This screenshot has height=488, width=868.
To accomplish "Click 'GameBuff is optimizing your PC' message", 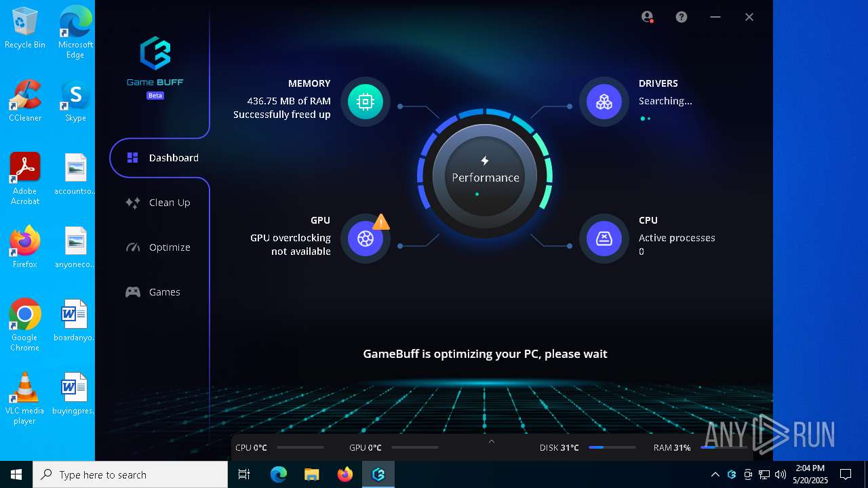I will click(486, 354).
